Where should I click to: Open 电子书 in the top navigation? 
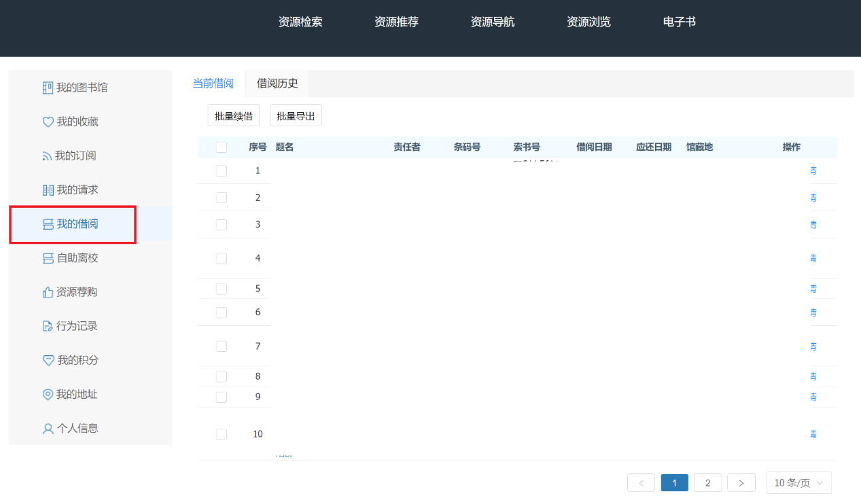[x=679, y=22]
